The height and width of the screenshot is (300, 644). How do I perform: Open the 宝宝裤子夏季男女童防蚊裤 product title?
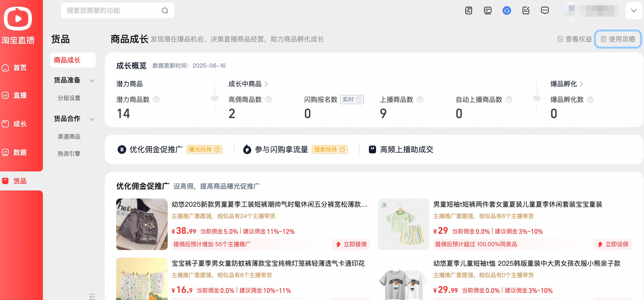268,263
